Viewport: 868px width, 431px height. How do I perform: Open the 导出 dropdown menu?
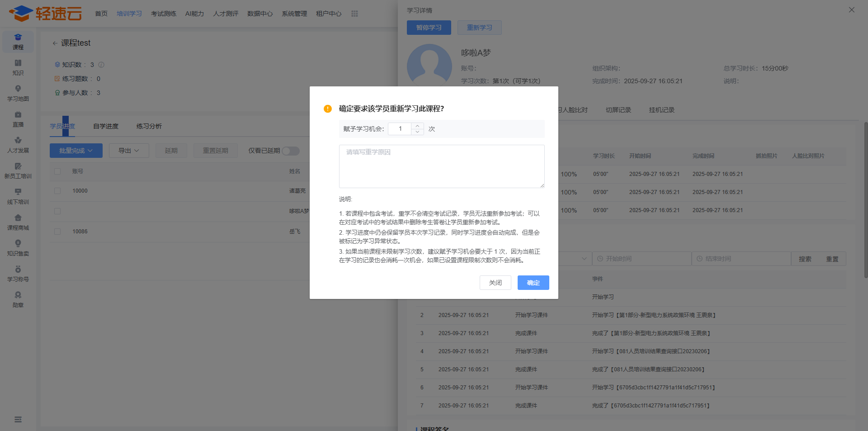pos(128,151)
